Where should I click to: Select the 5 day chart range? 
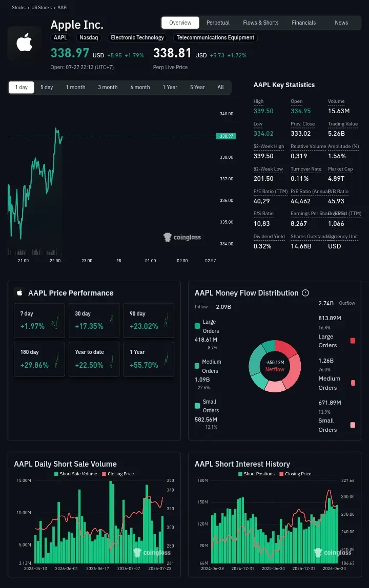pos(47,87)
